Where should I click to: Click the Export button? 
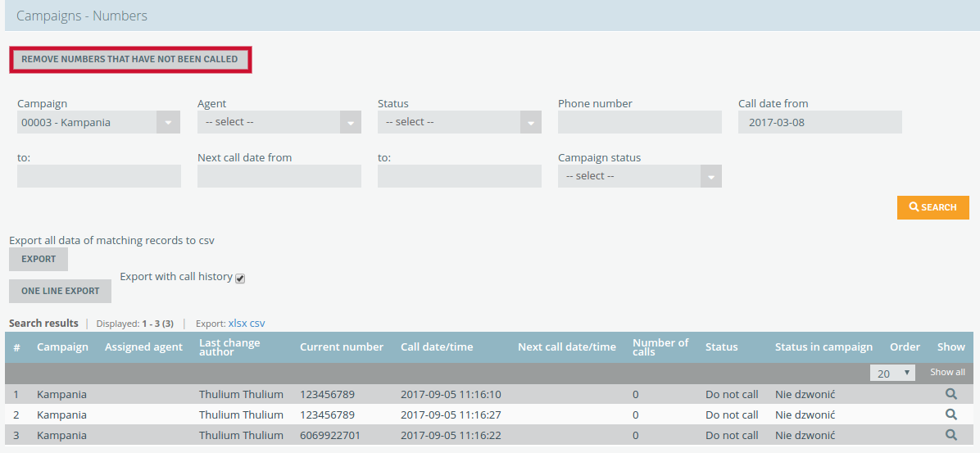click(39, 259)
